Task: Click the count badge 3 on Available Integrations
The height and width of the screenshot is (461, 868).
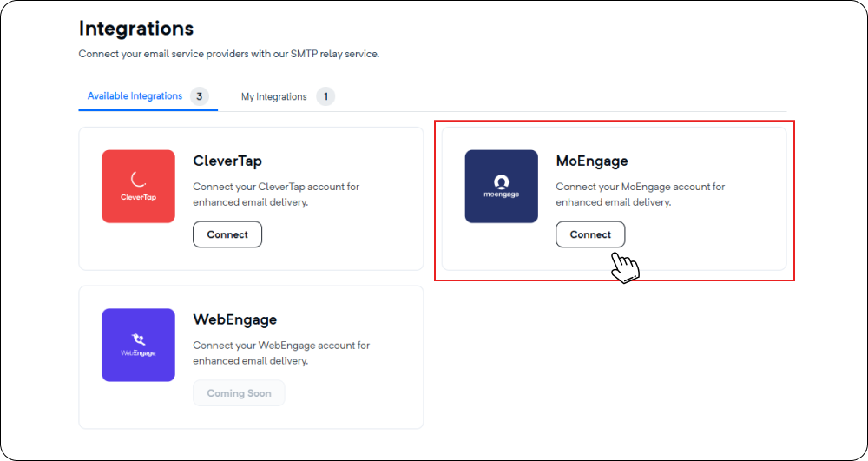Action: pos(200,96)
